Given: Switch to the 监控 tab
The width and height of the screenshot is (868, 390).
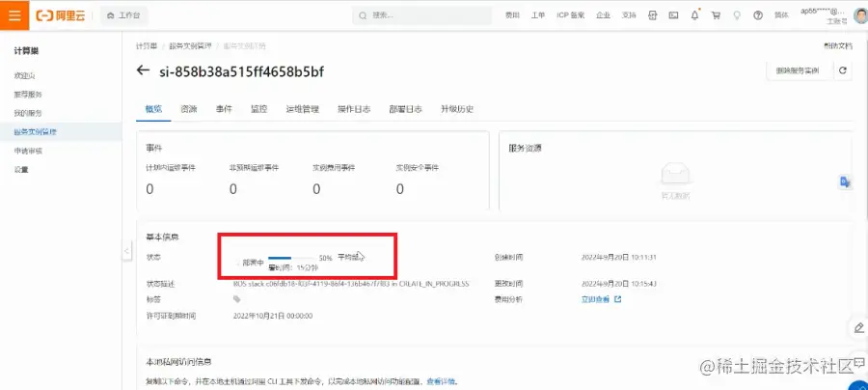Looking at the screenshot, I should point(259,109).
